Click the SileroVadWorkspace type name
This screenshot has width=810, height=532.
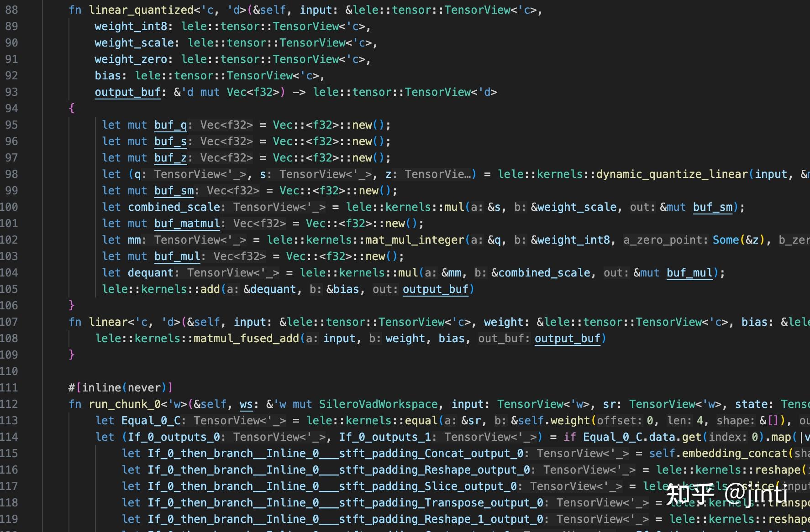(x=378, y=404)
